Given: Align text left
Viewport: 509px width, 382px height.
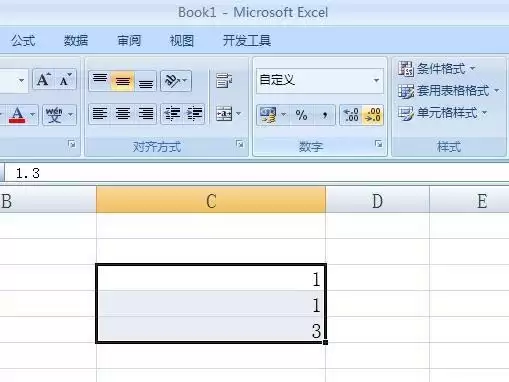Looking at the screenshot, I should 100,114.
